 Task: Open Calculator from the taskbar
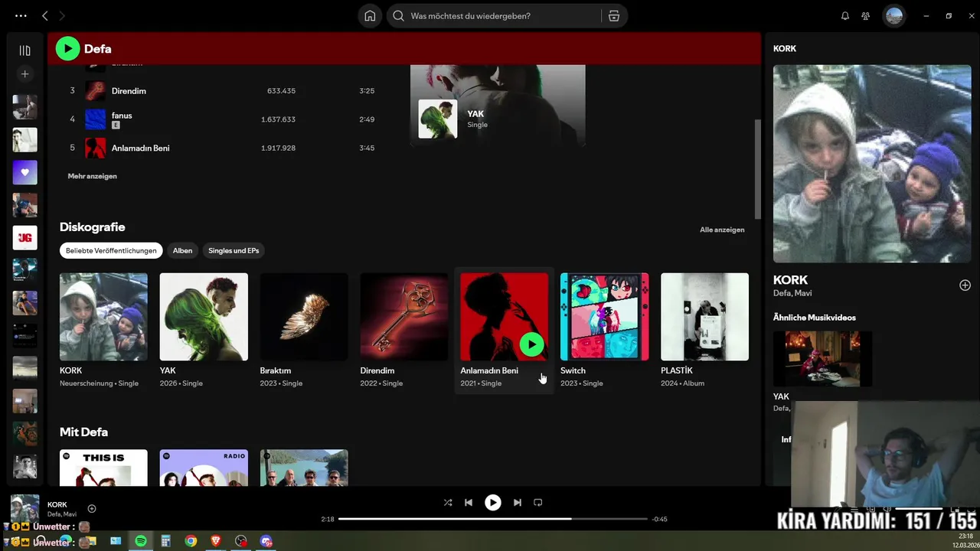pyautogui.click(x=165, y=541)
